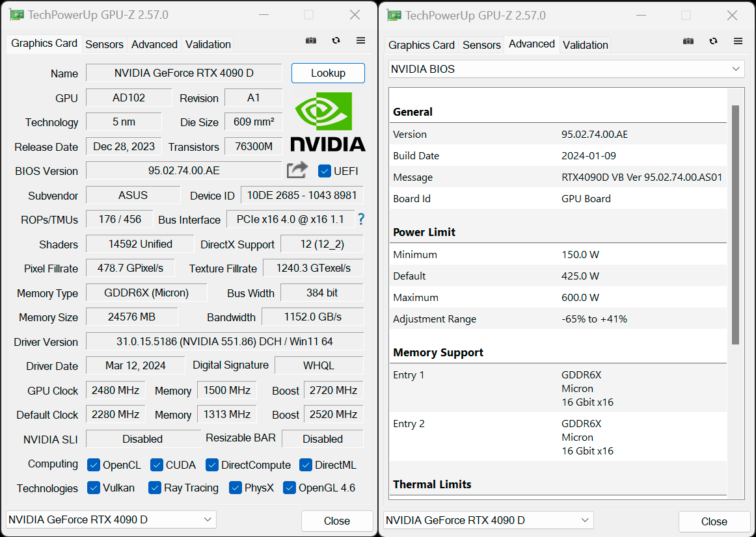Image resolution: width=756 pixels, height=537 pixels.
Task: Click Close button in right window
Action: click(714, 521)
